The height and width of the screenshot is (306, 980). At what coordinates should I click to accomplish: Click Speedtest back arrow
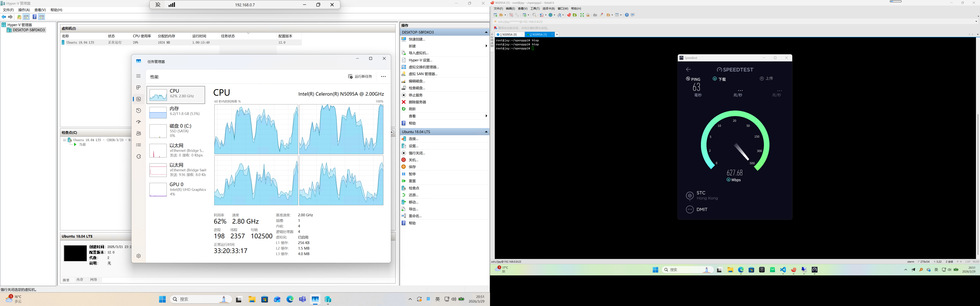[688, 70]
